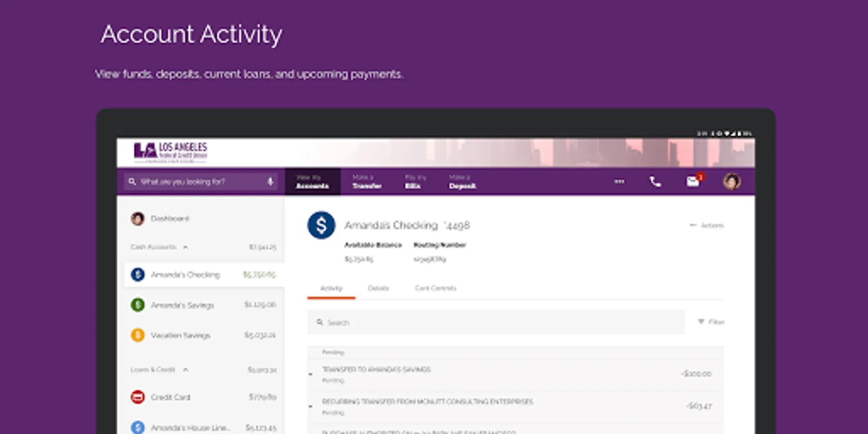868x434 pixels.
Task: Expand the Recurring Transfer from McNutt Consulting transaction
Action: click(x=311, y=407)
